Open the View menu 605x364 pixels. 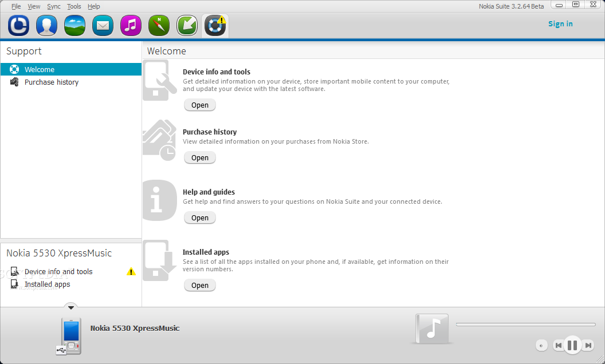[x=34, y=6]
